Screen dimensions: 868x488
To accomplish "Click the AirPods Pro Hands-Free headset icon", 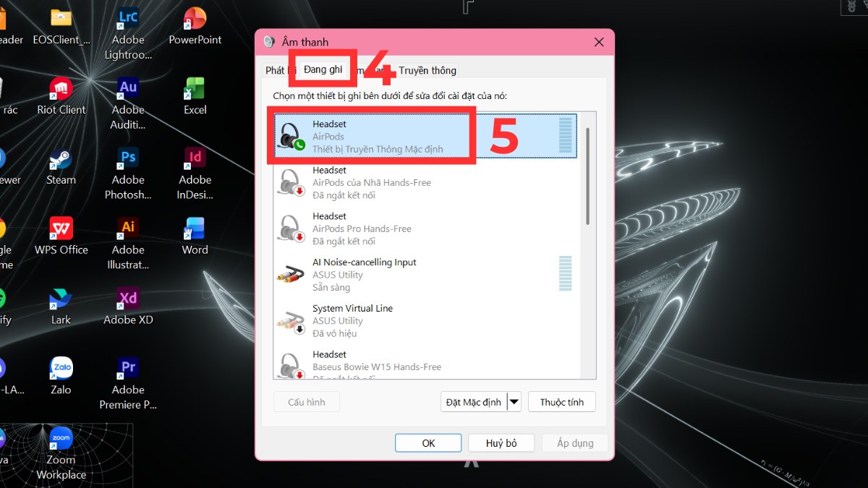I will point(291,228).
